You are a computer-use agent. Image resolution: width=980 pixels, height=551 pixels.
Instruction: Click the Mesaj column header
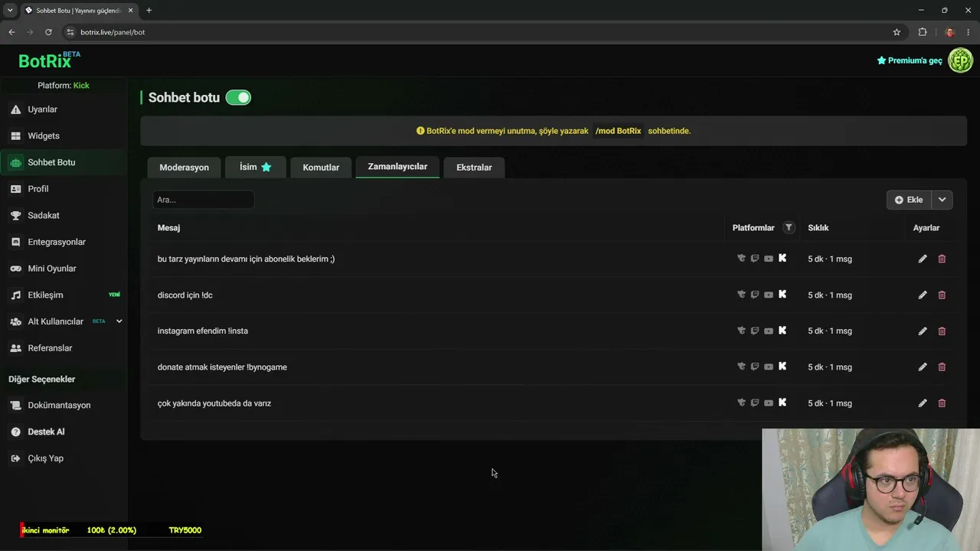(x=168, y=228)
